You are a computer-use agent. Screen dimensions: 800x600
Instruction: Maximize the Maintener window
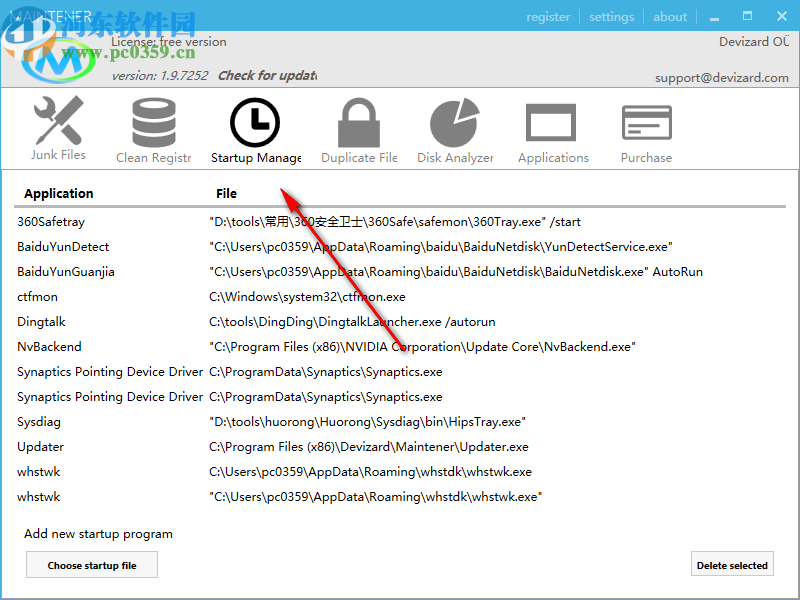coord(747,16)
